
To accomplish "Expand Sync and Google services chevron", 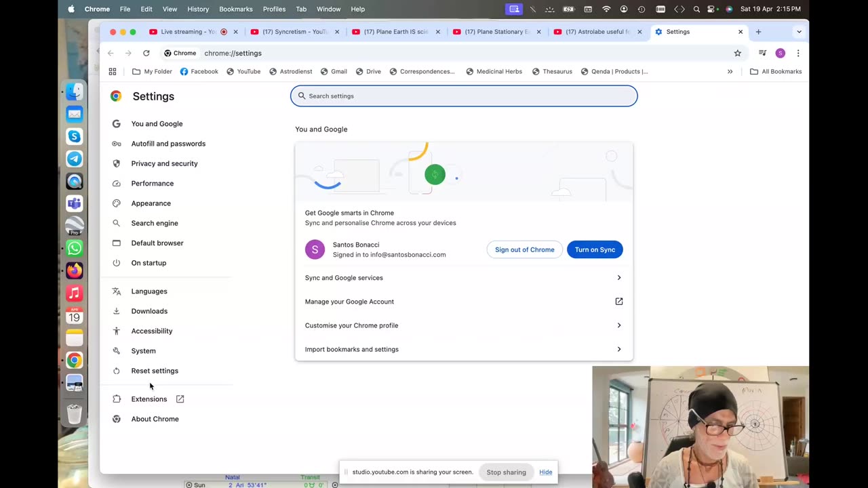I will tap(619, 278).
